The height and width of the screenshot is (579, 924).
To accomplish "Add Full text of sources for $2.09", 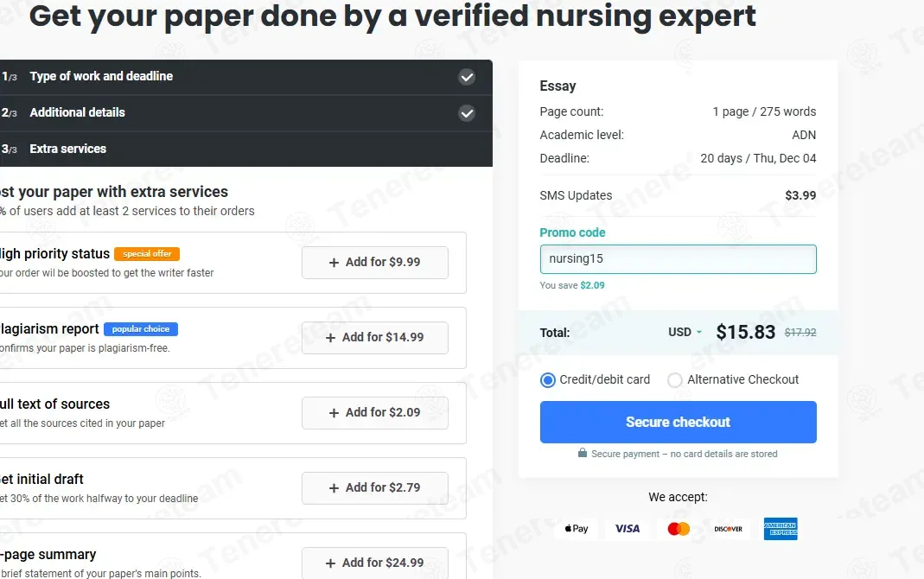I will (x=374, y=413).
